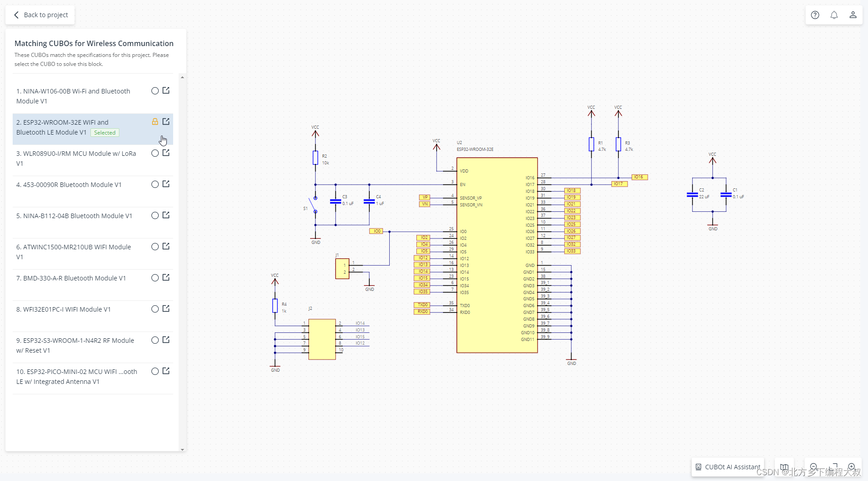Click the '4. 453-00090R Bluetooth Module V1' text
This screenshot has height=481, width=868.
(x=69, y=185)
